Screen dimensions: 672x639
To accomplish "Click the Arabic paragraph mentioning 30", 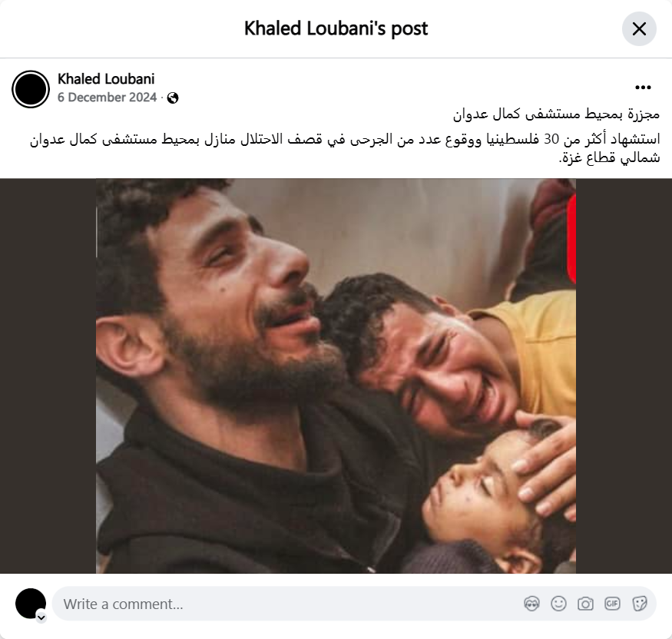I will point(345,148).
